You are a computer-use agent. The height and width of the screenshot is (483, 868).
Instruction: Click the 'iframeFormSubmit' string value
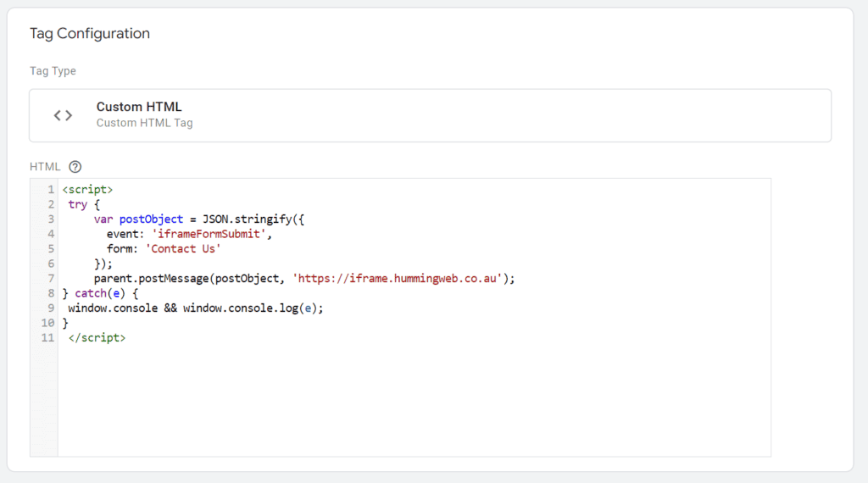[212, 234]
